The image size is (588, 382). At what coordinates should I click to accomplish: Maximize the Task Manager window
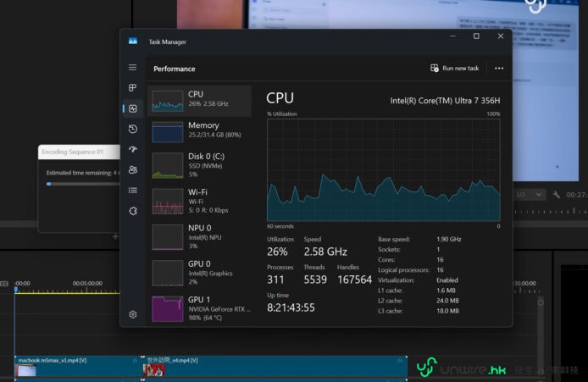click(x=476, y=36)
